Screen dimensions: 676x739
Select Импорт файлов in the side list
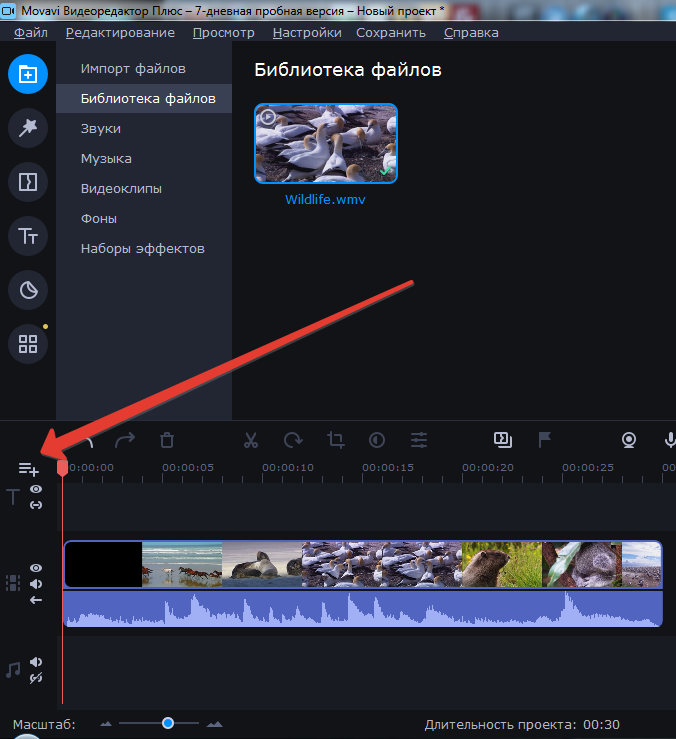click(133, 69)
